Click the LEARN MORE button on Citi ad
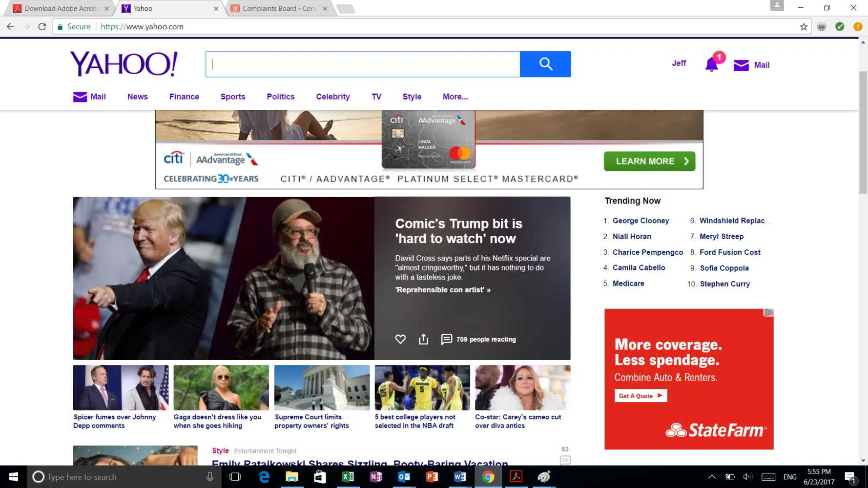The height and width of the screenshot is (488, 868). 649,162
